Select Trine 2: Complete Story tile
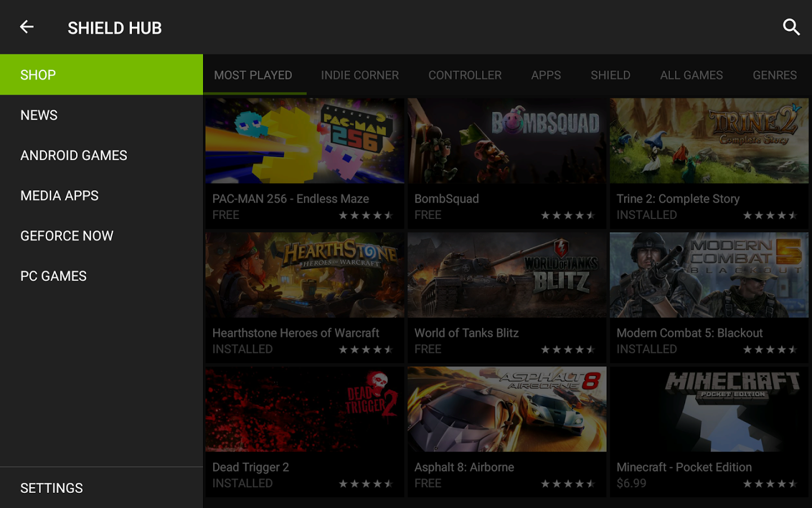Screen dimensions: 812x508 click(x=709, y=164)
